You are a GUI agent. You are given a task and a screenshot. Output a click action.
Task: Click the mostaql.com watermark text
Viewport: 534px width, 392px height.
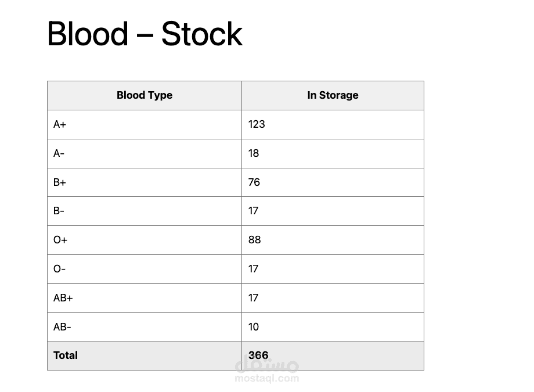click(267, 378)
